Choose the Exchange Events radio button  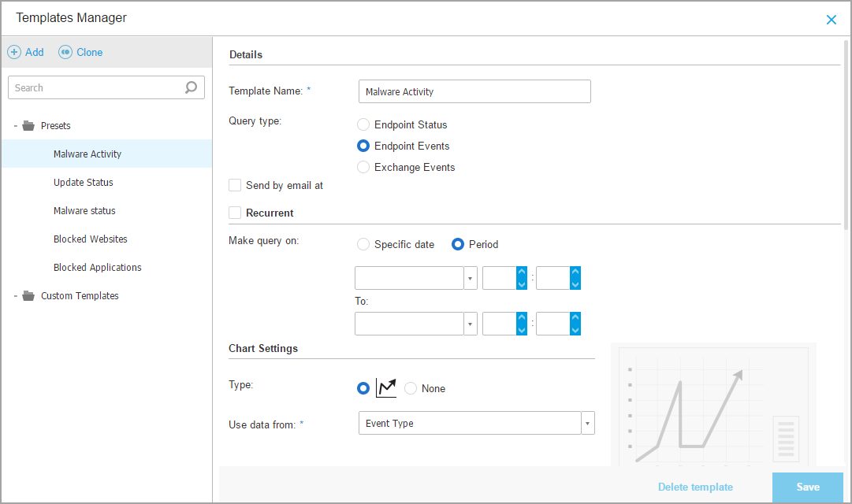[x=363, y=167]
